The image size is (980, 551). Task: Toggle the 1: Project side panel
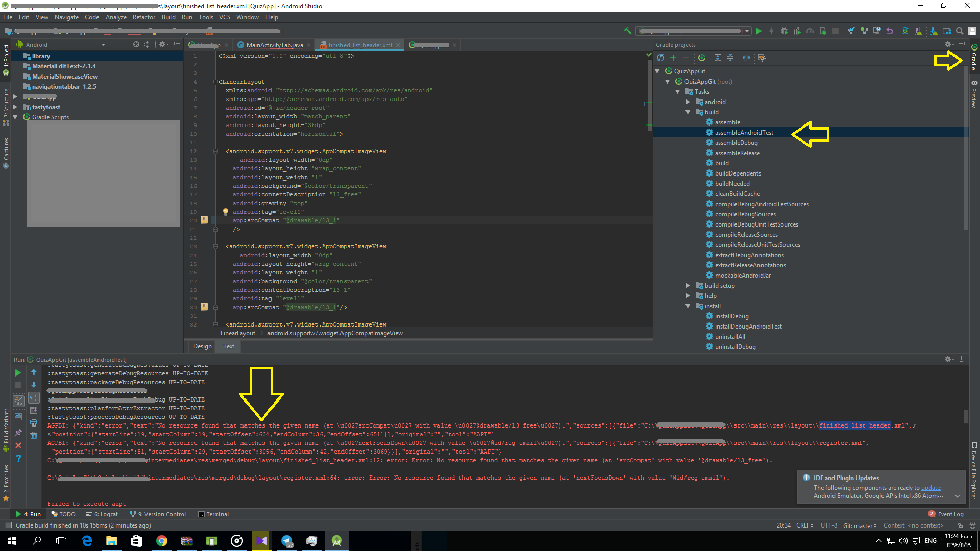click(6, 59)
